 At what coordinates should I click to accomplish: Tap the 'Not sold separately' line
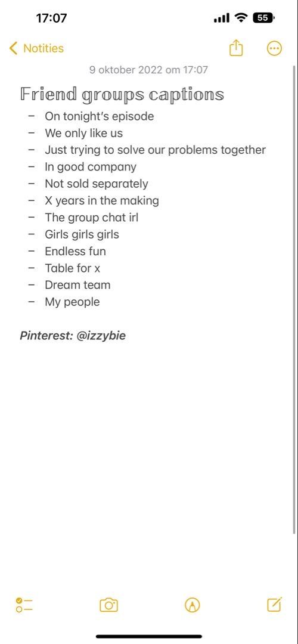click(x=97, y=184)
